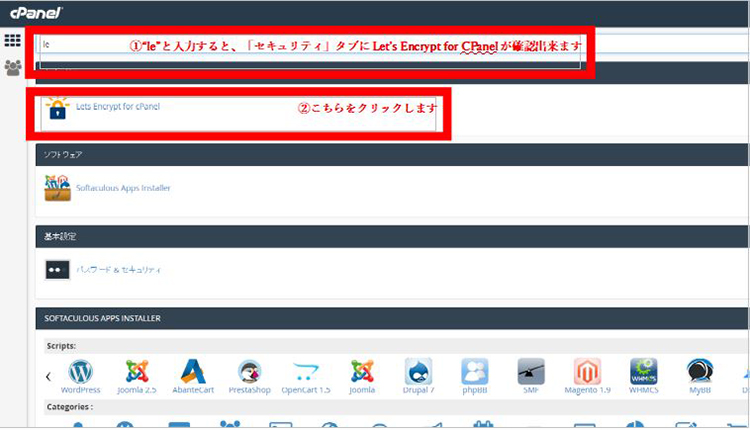750x430 pixels.
Task: Collapse the ソフトウェア section header
Action: 392,154
